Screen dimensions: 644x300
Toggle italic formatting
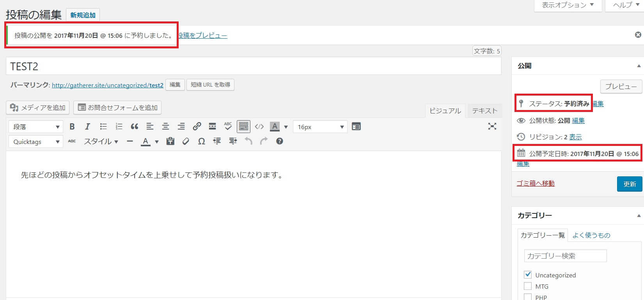[87, 126]
